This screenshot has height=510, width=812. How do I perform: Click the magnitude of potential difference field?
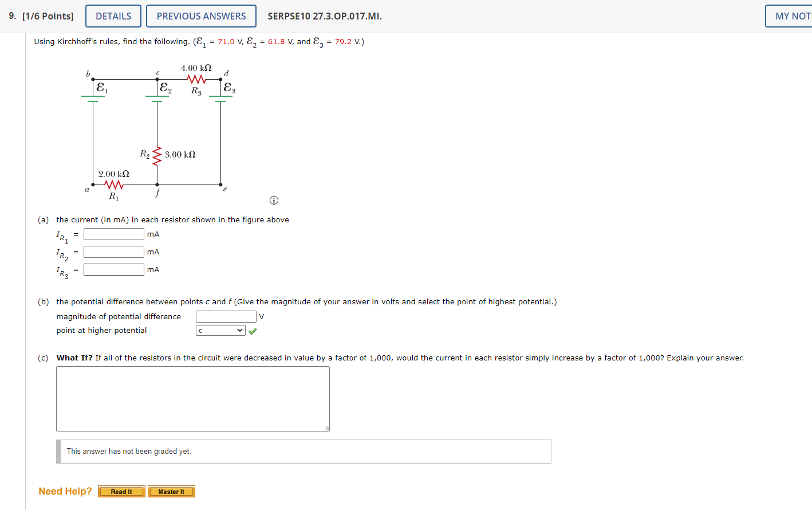pos(226,316)
